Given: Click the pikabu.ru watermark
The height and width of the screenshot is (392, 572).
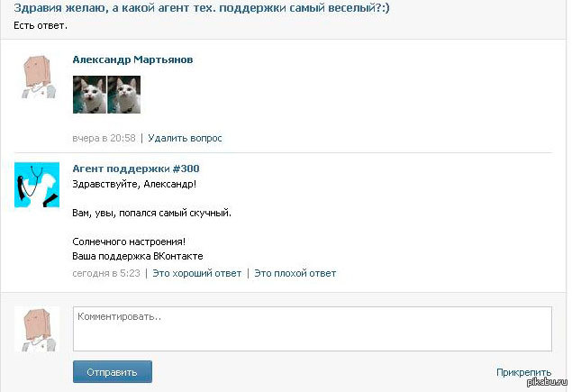Looking at the screenshot, I should 547,382.
